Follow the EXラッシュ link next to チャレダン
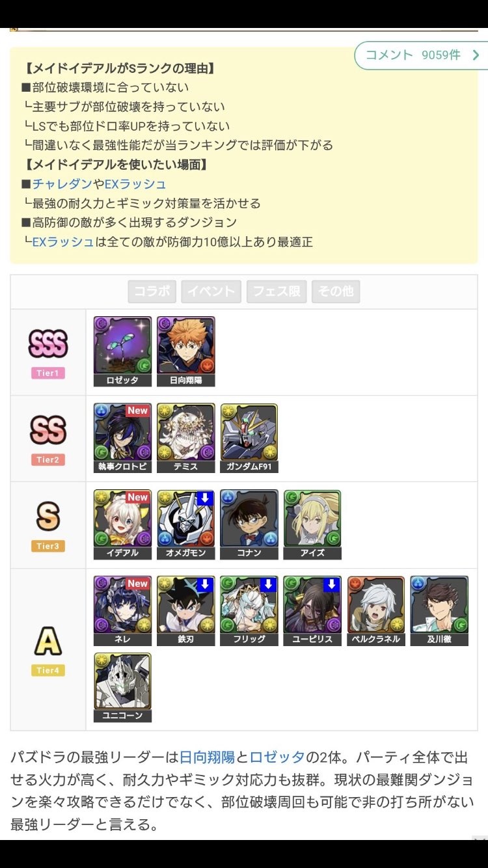Image resolution: width=488 pixels, height=868 pixels. tap(135, 184)
